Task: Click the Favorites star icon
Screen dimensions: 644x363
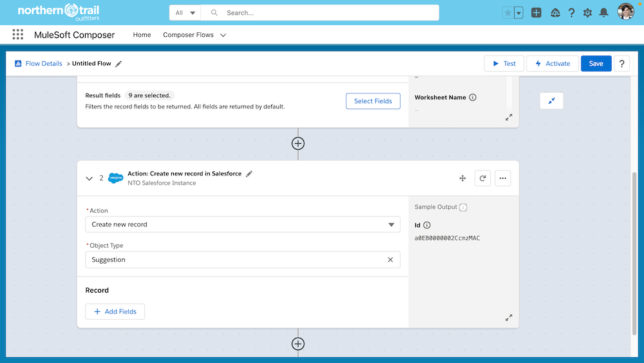Action: click(507, 13)
